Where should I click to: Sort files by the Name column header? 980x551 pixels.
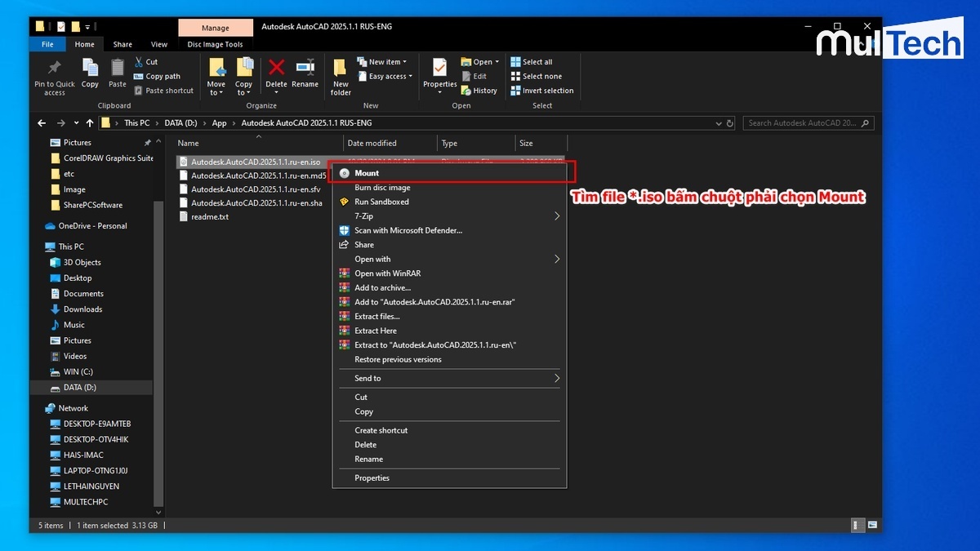point(188,143)
